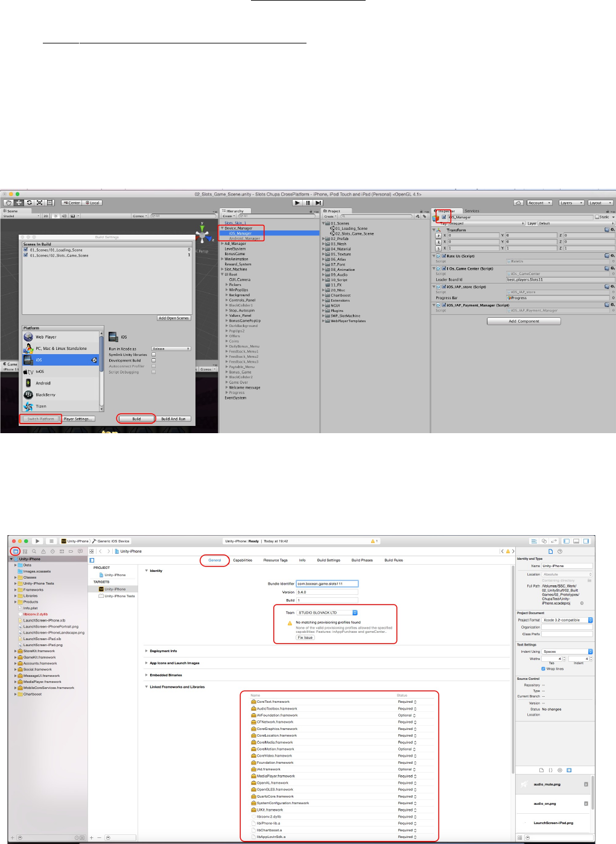Image resolution: width=616 pixels, height=844 pixels.
Task: Select the Rotate tool in Unity toolbar
Action: (29, 203)
